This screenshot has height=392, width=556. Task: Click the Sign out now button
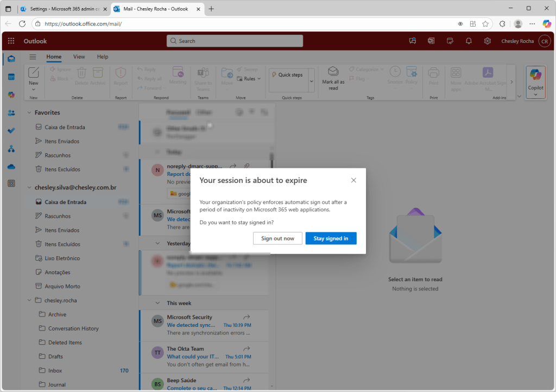(x=277, y=238)
